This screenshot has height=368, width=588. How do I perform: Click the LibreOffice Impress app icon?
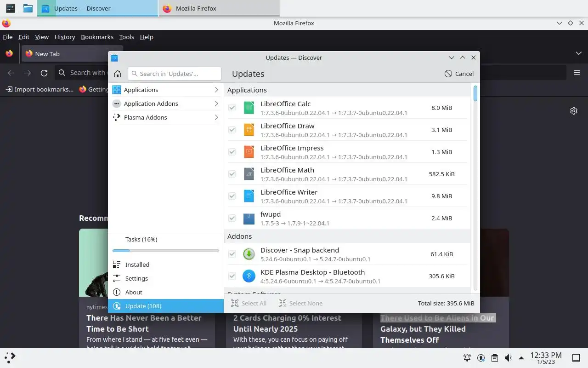coord(249,152)
